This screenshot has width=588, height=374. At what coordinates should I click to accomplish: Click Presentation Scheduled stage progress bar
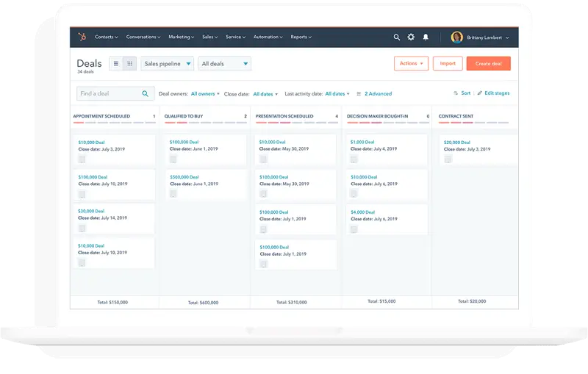297,123
